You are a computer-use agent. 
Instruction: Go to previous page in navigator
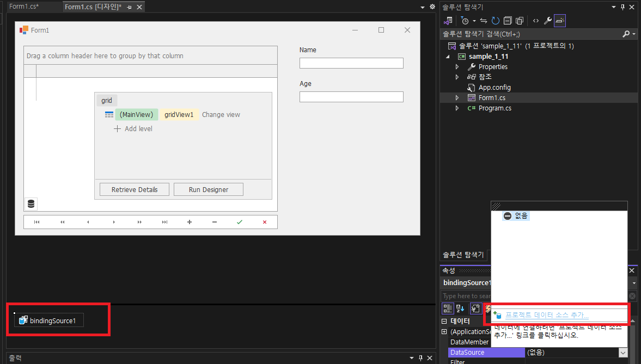point(63,222)
